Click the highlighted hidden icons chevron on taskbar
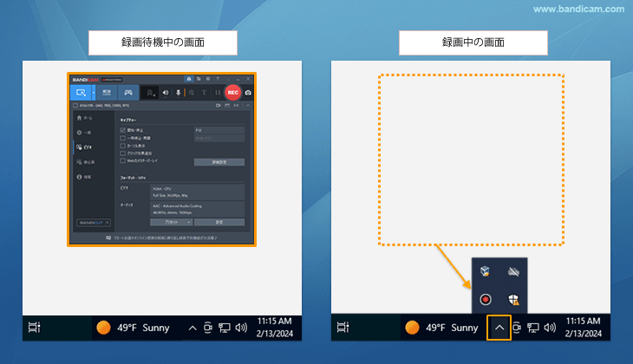The width and height of the screenshot is (633, 364). (499, 328)
